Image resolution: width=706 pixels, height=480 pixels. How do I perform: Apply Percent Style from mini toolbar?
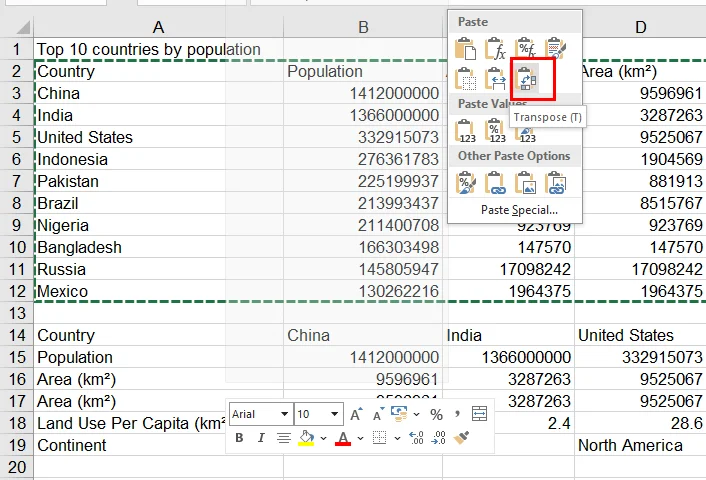436,414
